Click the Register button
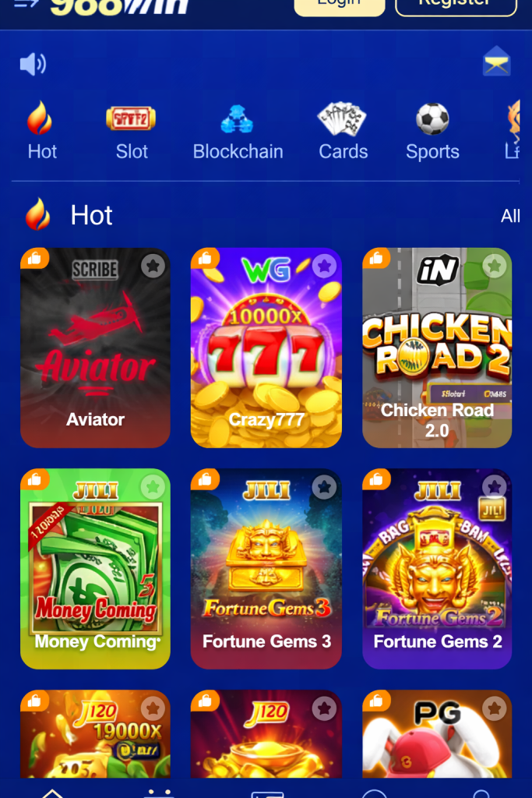Viewport: 532px width, 798px height. pos(456,5)
